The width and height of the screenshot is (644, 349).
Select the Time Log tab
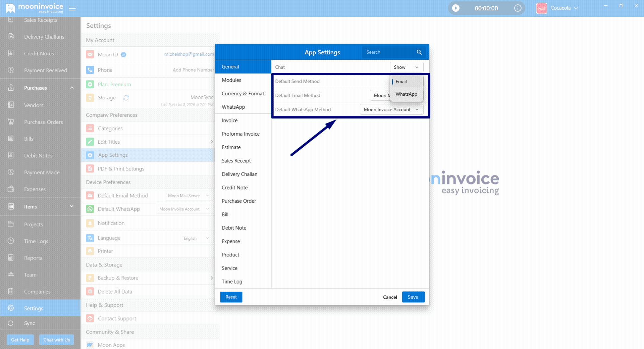(243, 282)
